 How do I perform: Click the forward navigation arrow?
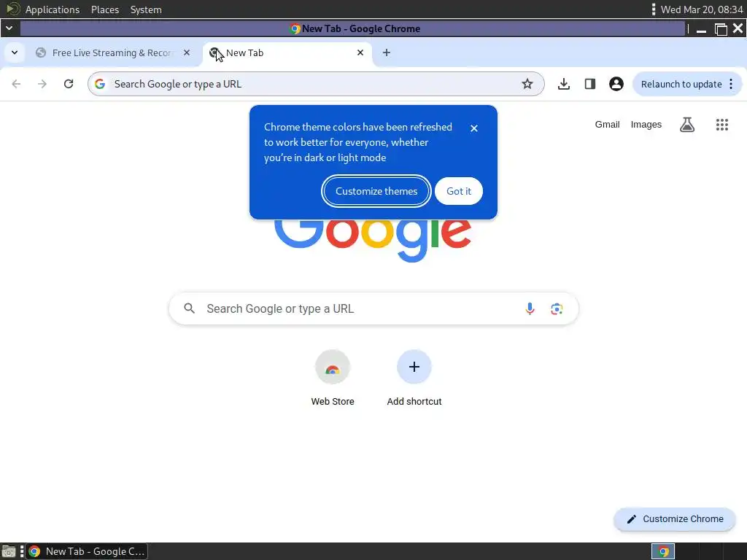[42, 84]
